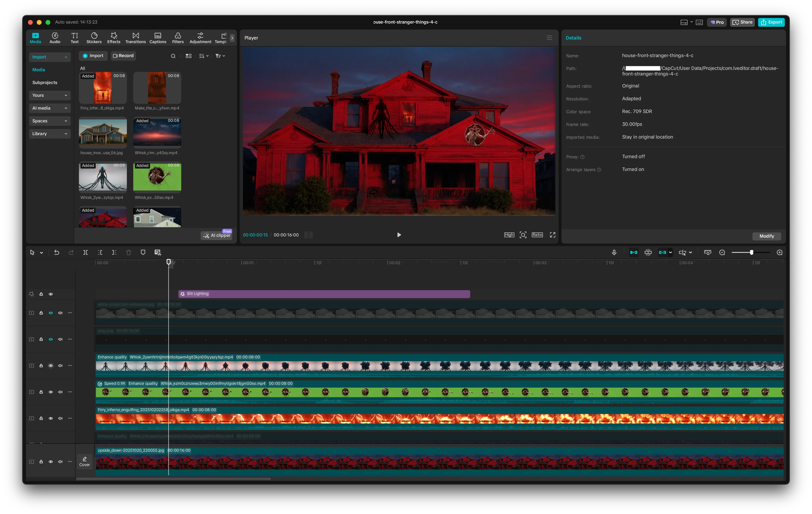Zoom in the timeline with plus magnifier
Screen dimensions: 812x514
click(780, 252)
